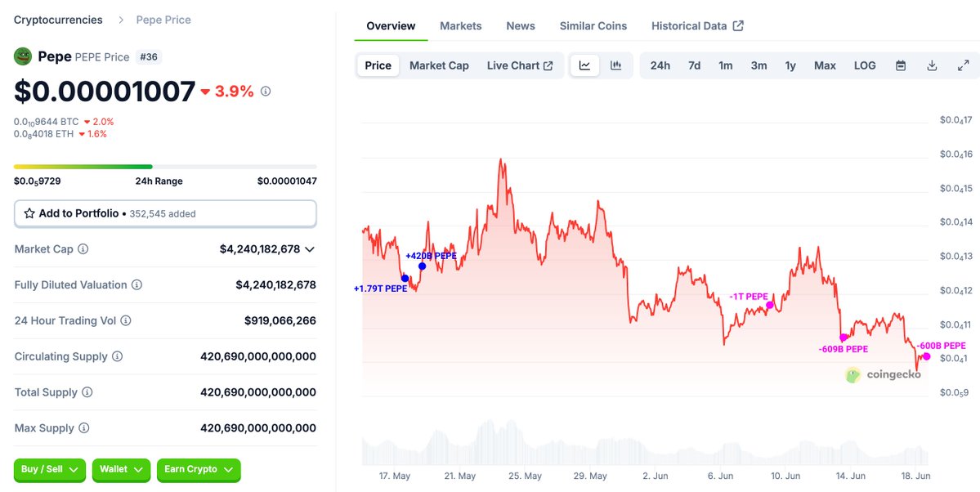Screen dimensions: 980x492
Task: Switch to the Similar Coins tab
Action: click(x=593, y=25)
